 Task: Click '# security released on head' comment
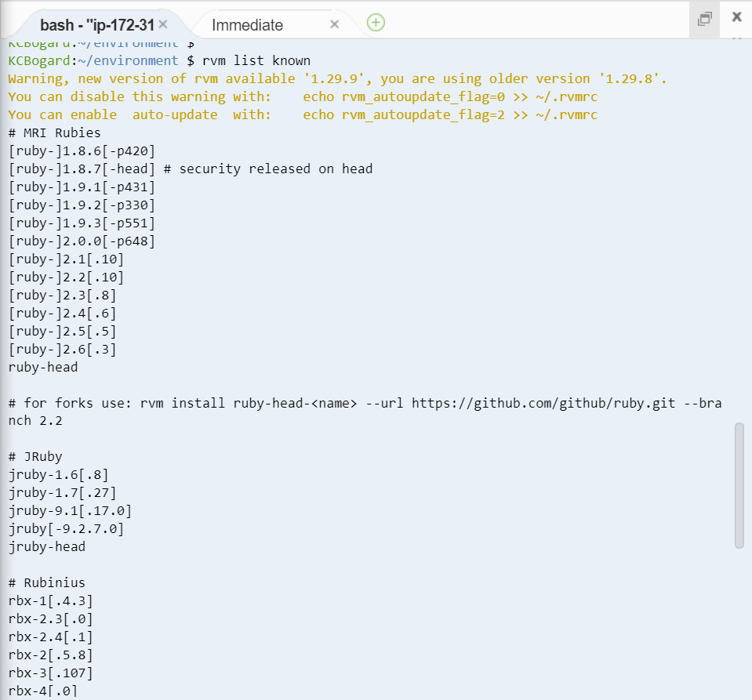(268, 169)
